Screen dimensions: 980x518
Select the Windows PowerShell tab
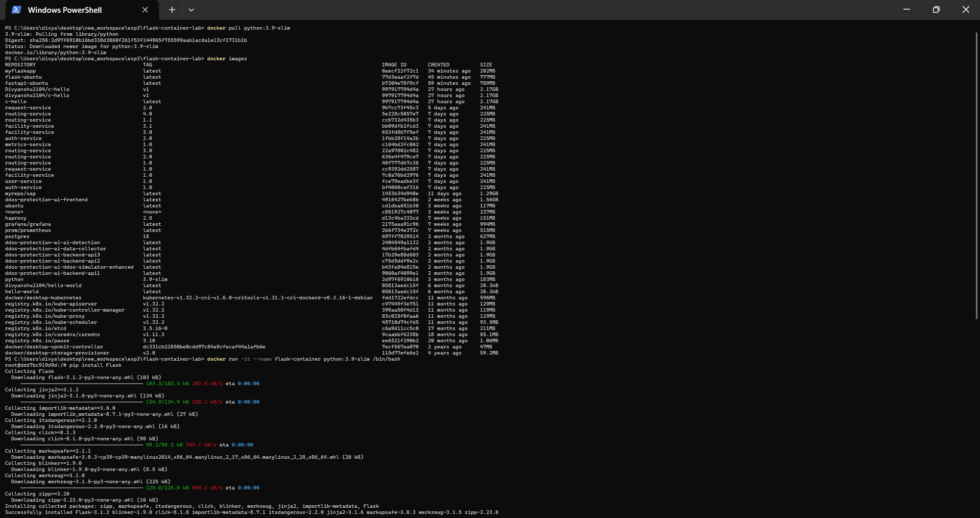[x=64, y=10]
